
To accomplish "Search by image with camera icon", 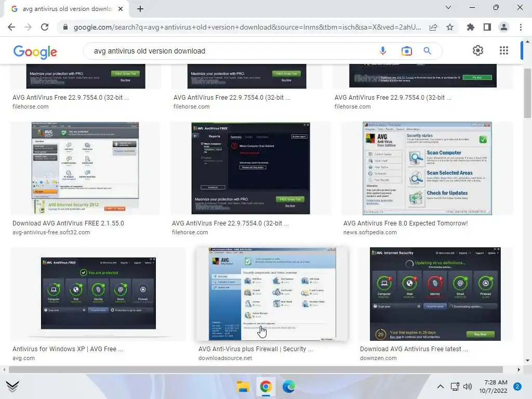I will pyautogui.click(x=406, y=51).
